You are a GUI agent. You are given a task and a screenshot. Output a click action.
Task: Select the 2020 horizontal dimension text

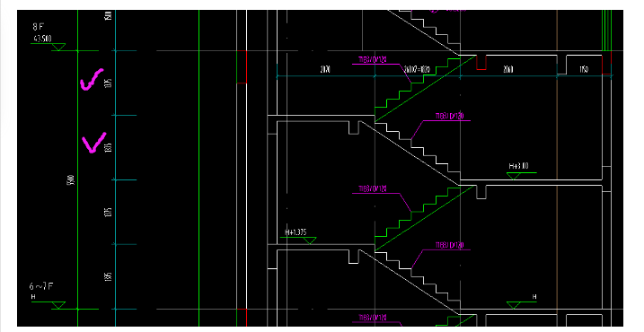click(325, 69)
